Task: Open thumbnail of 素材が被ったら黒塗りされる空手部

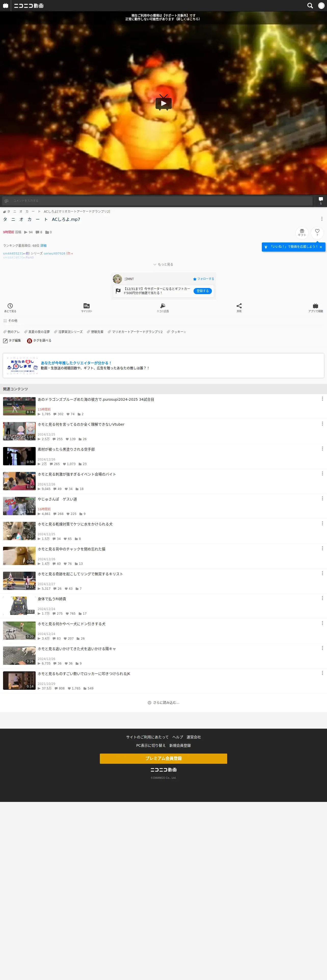Action: pyautogui.click(x=19, y=456)
